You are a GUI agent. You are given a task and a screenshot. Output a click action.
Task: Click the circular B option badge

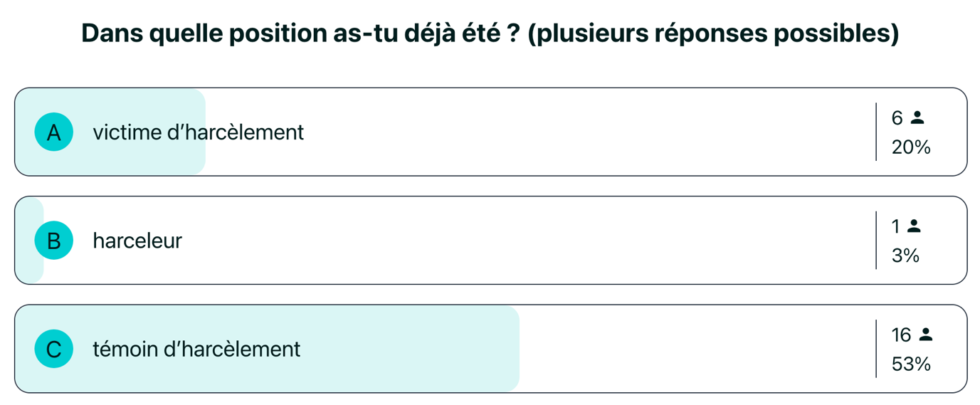click(x=54, y=241)
